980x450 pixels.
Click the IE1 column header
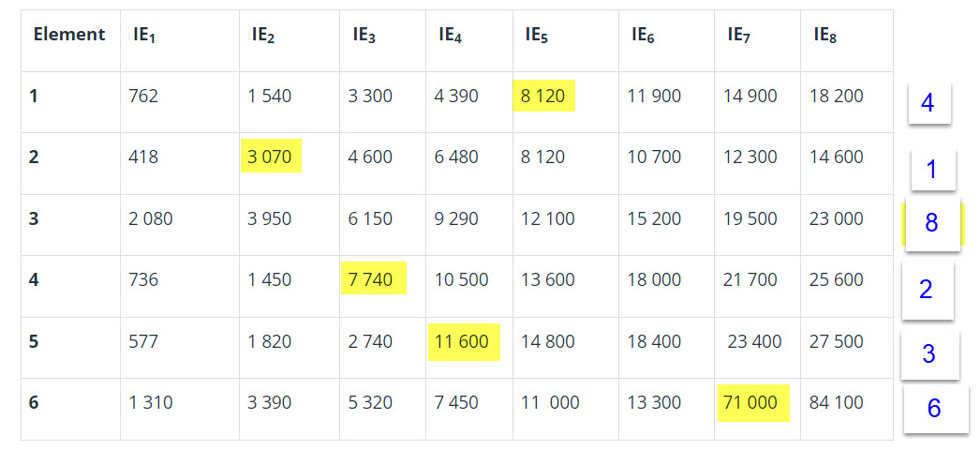(143, 35)
